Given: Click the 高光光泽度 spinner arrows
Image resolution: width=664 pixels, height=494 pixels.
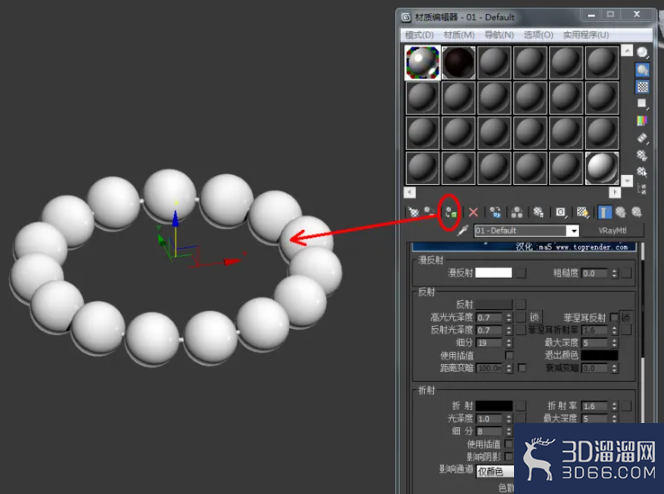Looking at the screenshot, I should 509,317.
